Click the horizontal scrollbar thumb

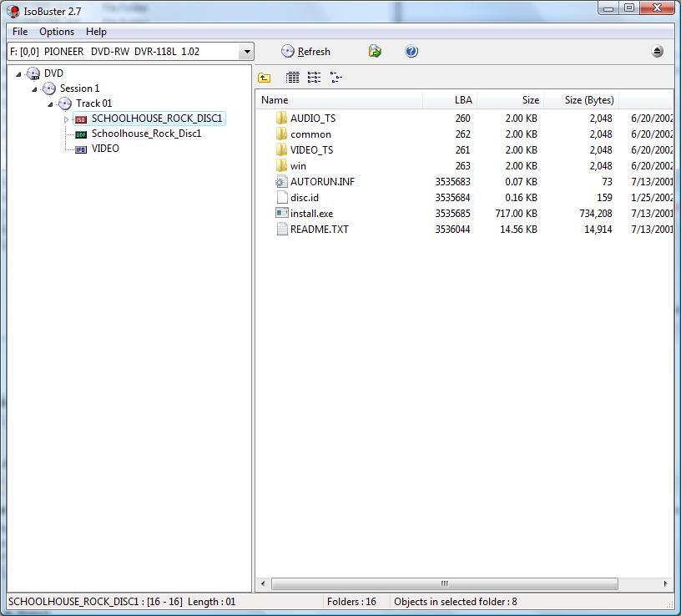[444, 583]
